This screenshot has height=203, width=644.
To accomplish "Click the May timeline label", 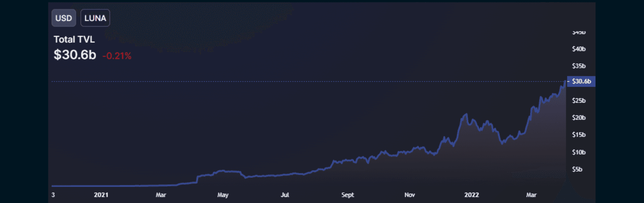I will pos(223,195).
